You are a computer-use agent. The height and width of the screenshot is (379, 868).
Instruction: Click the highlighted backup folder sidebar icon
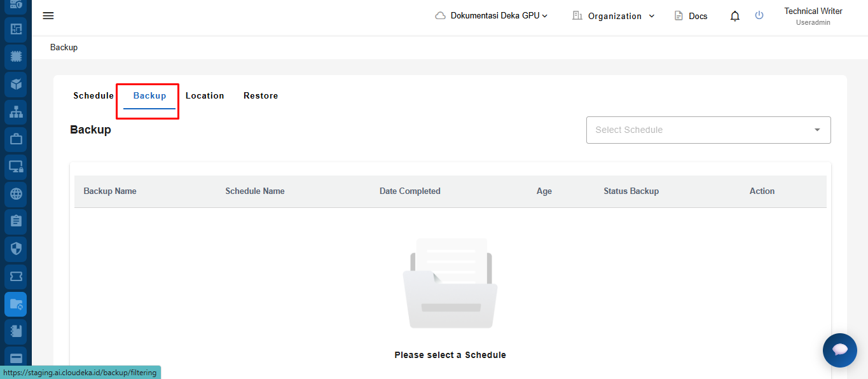click(16, 305)
